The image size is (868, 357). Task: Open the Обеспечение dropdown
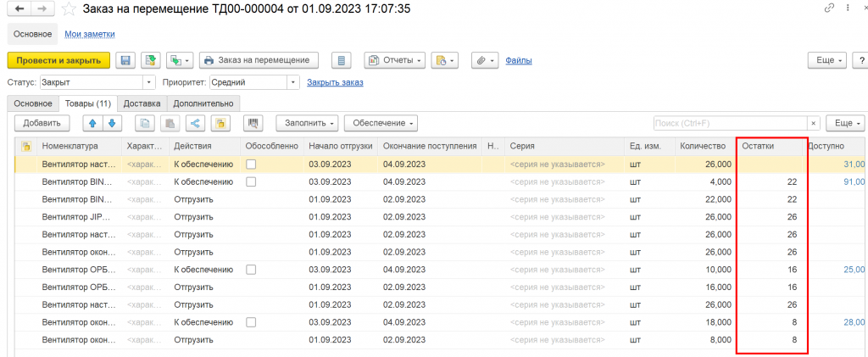pyautogui.click(x=381, y=123)
